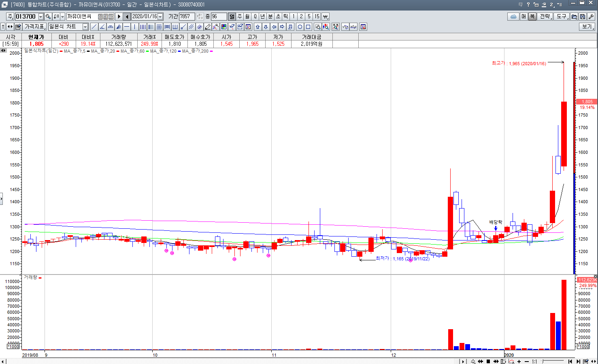Open the date 2020/01/16 dropdown
598x364 pixels.
(x=160, y=17)
